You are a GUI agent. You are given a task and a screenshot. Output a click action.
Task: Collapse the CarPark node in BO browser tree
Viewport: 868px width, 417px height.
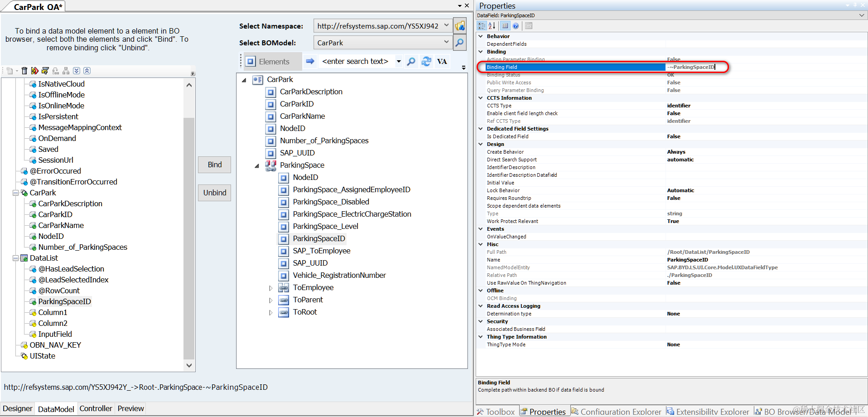[x=244, y=80]
